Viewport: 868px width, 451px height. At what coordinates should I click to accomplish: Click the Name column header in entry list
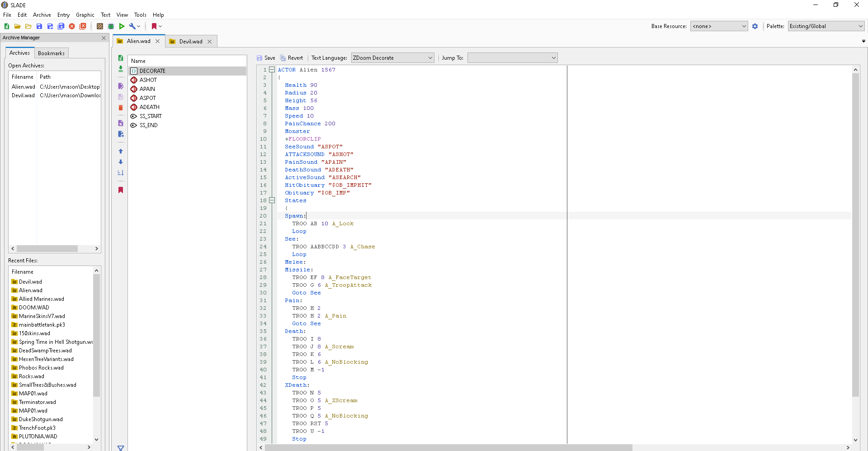pos(188,61)
